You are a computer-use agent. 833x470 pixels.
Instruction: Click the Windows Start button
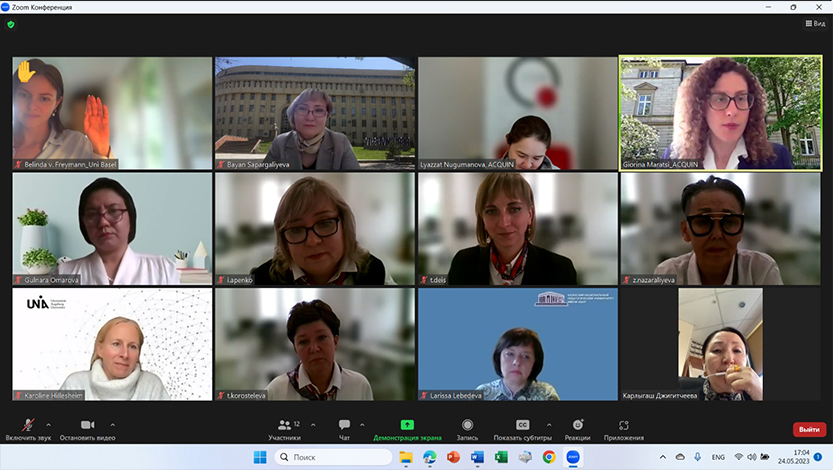tap(260, 457)
